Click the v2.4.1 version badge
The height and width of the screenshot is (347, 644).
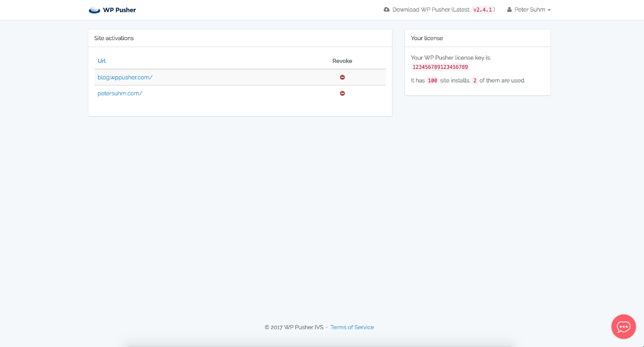click(x=483, y=10)
